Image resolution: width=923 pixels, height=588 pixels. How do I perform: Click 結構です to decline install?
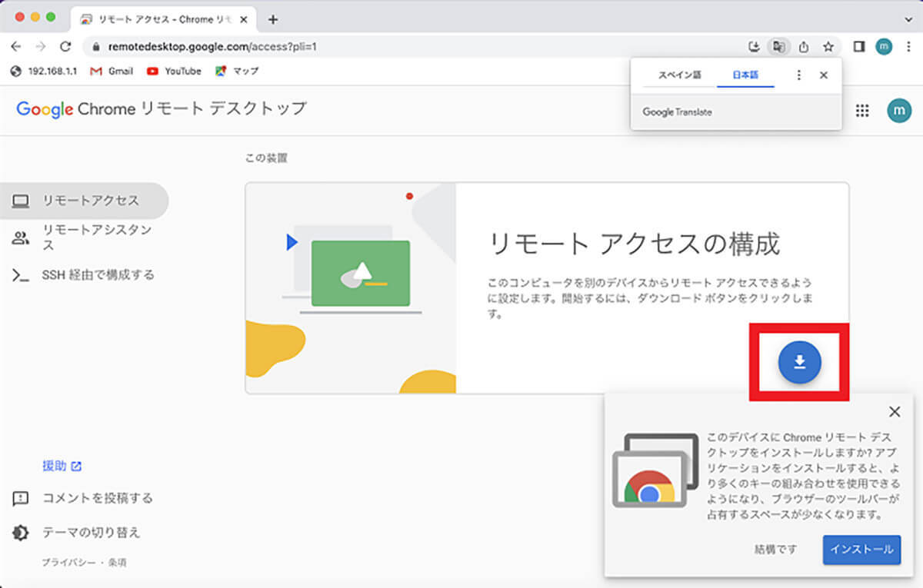point(775,550)
